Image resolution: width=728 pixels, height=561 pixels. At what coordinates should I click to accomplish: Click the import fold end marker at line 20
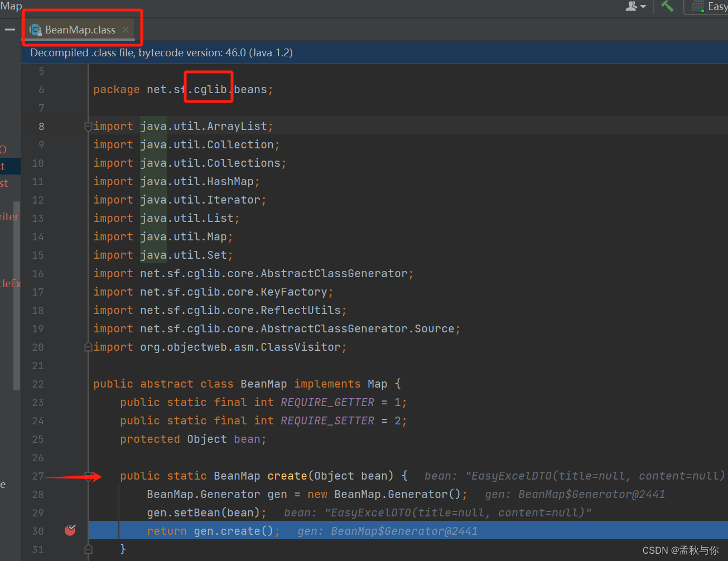tap(88, 347)
